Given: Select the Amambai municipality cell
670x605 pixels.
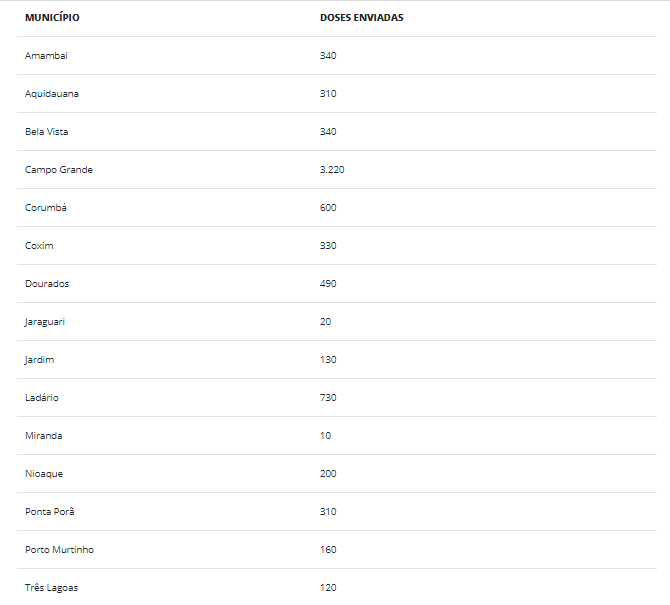Looking at the screenshot, I should [x=46, y=56].
